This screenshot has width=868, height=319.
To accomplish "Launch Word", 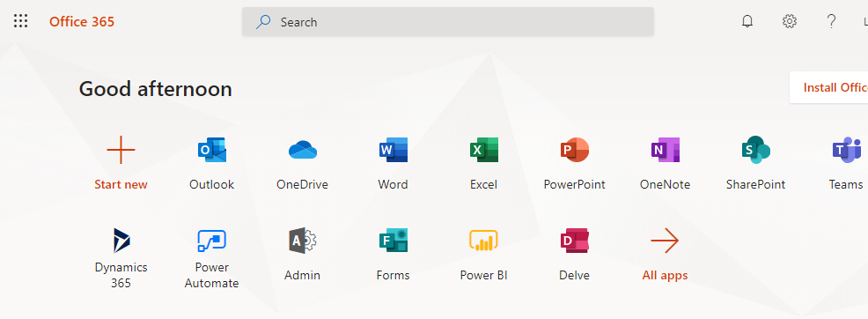I will click(x=393, y=150).
